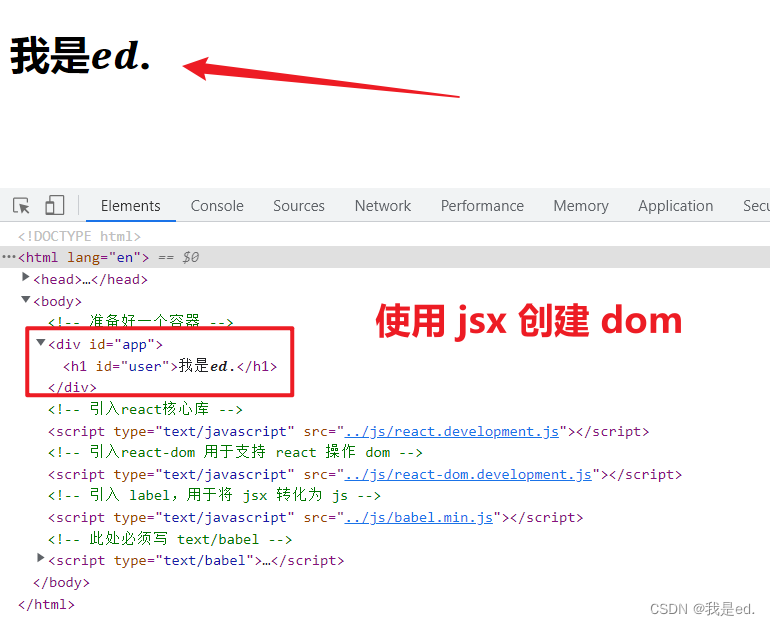Screen dimensions: 770x626
Task: Collapse the div id="app" node
Action: pyautogui.click(x=41, y=342)
